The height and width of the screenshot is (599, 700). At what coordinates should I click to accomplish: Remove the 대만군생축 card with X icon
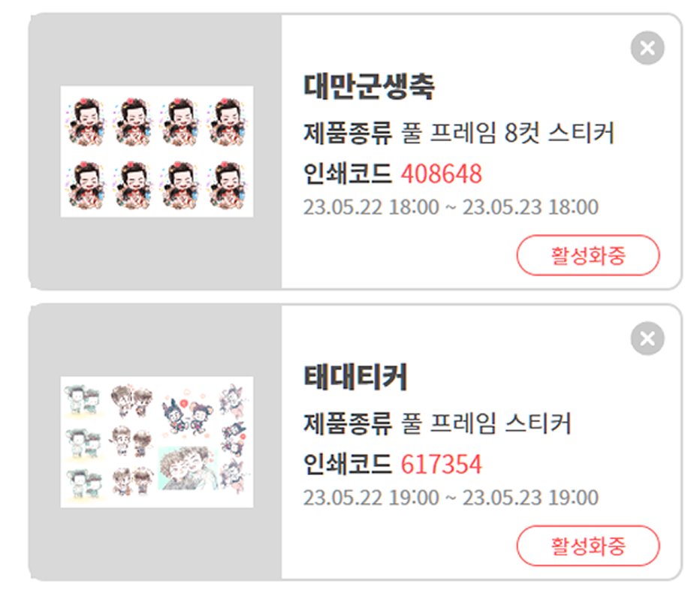coord(647,48)
